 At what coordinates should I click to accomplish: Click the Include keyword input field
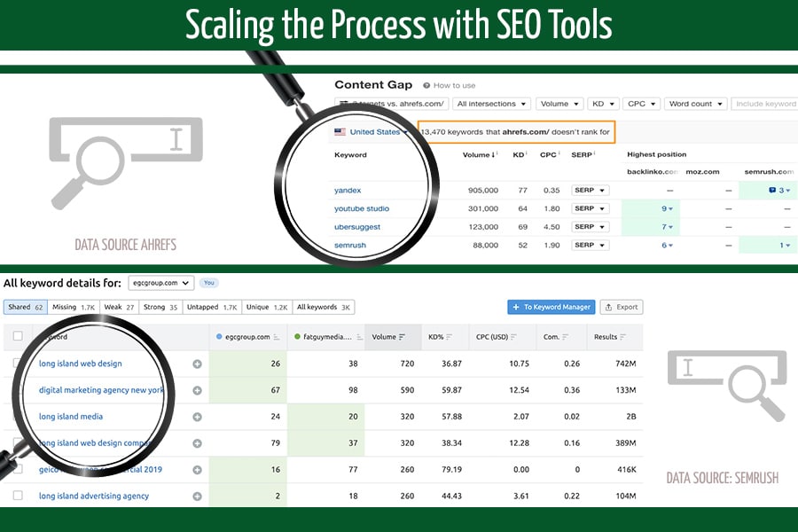[x=764, y=104]
